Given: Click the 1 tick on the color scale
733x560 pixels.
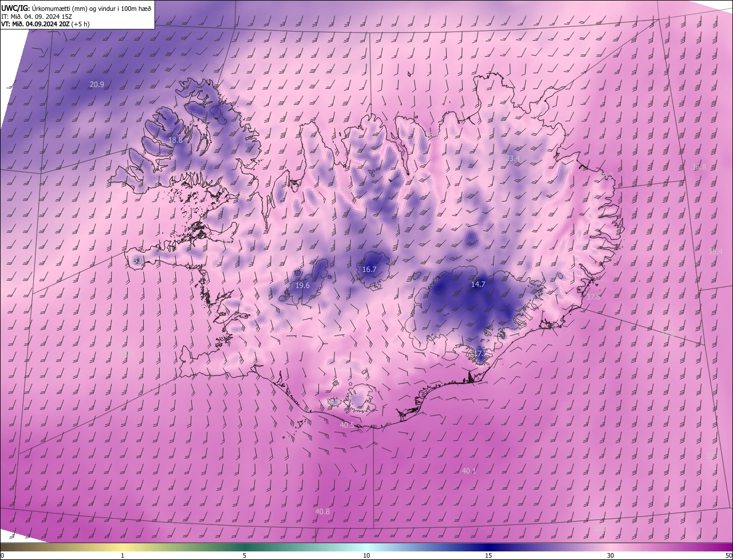Looking at the screenshot, I should tap(123, 555).
